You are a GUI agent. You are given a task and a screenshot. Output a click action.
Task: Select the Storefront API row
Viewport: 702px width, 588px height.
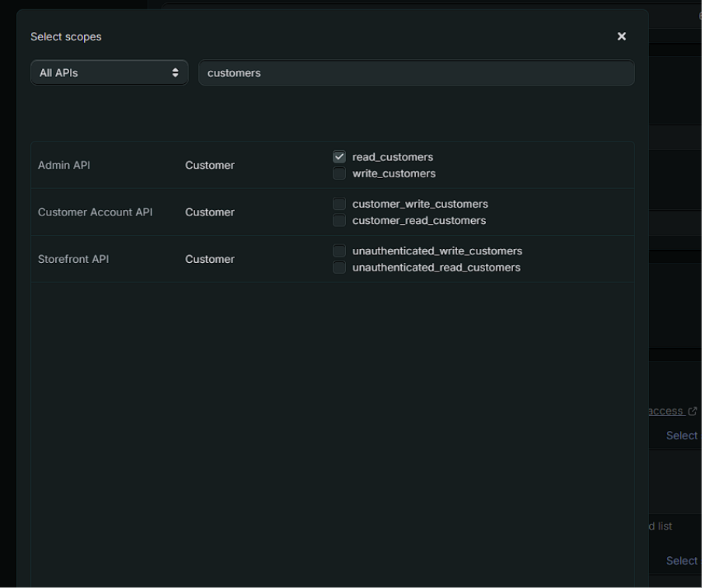coord(73,258)
